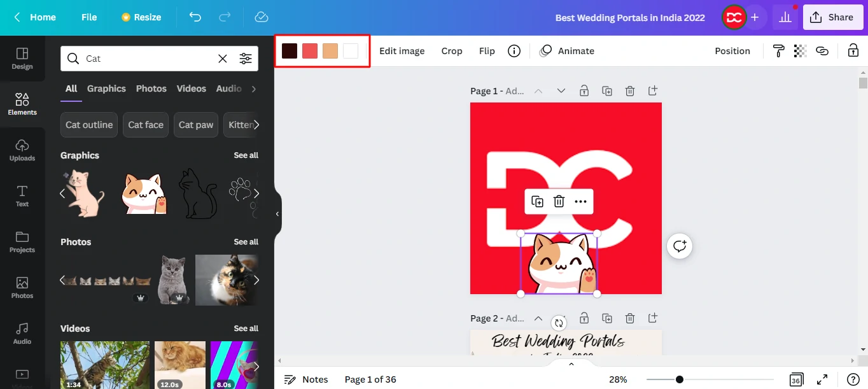Click the Resize button
The image size is (868, 389).
pyautogui.click(x=141, y=17)
